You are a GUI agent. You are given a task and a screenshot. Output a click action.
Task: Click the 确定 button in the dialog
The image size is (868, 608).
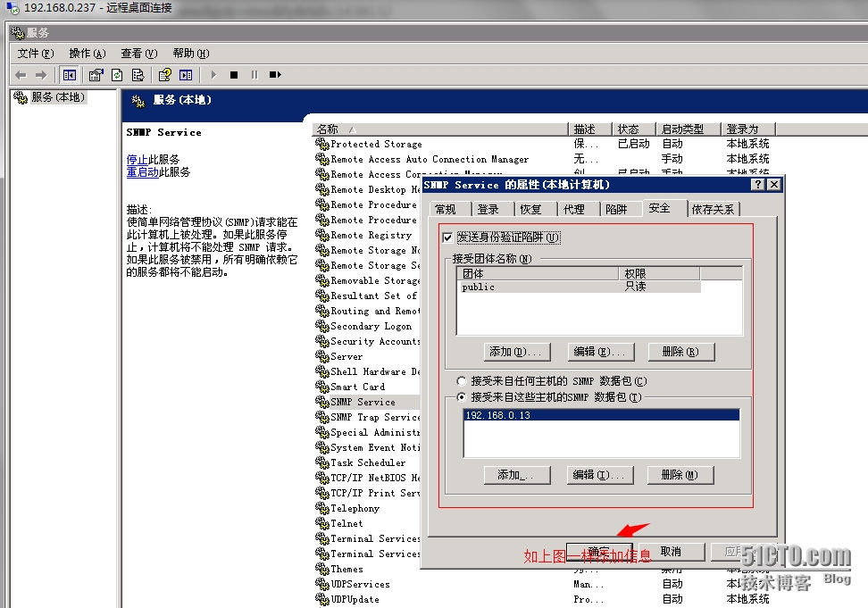[599, 552]
